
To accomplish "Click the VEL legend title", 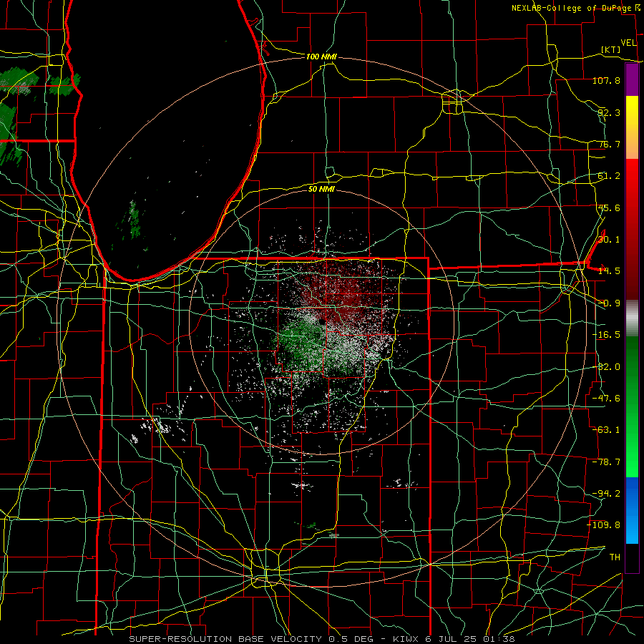I will pyautogui.click(x=629, y=43).
